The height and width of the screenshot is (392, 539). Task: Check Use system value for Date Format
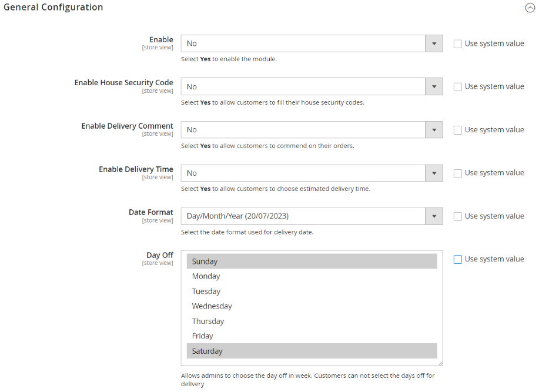[458, 216]
